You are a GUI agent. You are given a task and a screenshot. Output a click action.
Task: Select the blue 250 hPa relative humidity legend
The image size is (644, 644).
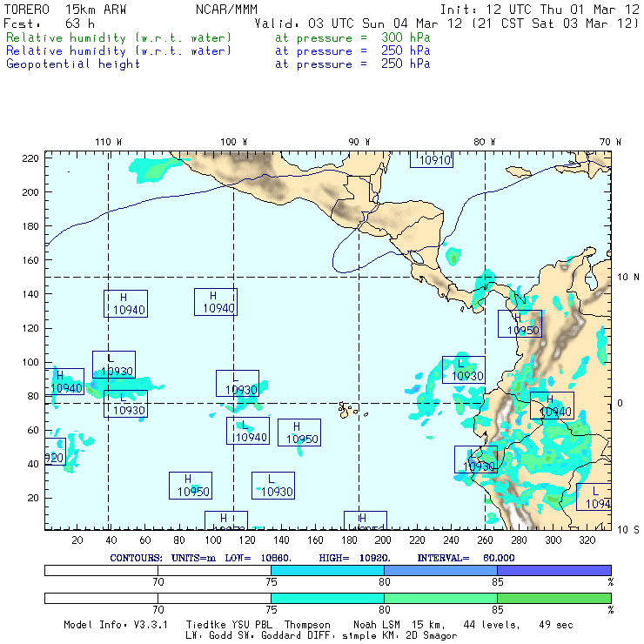pyautogui.click(x=119, y=51)
